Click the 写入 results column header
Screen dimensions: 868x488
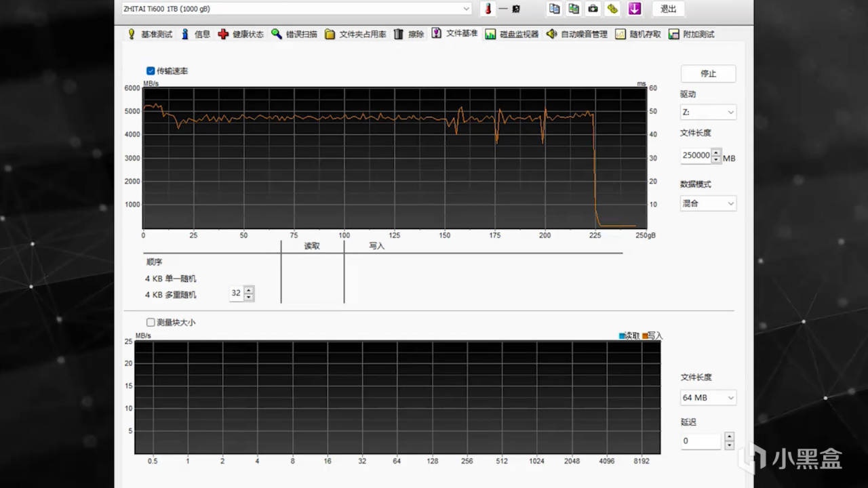click(x=376, y=246)
